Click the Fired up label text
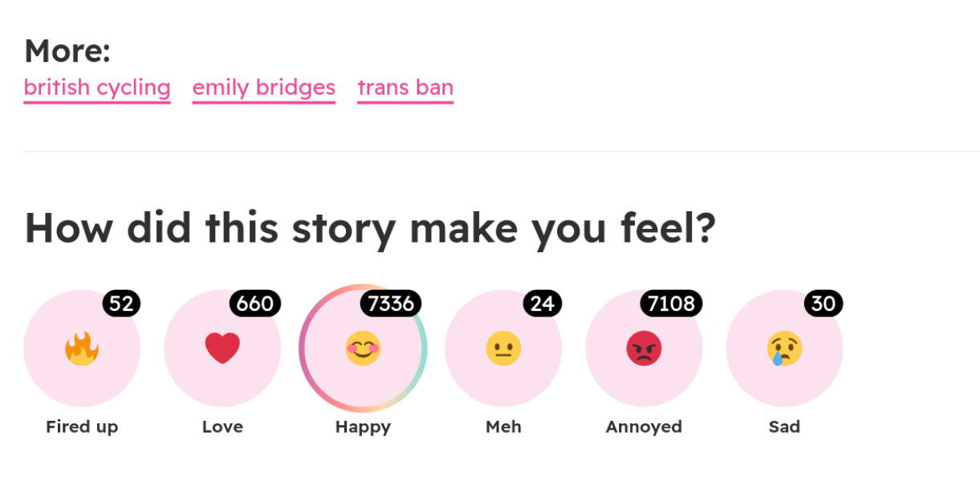 (x=81, y=427)
